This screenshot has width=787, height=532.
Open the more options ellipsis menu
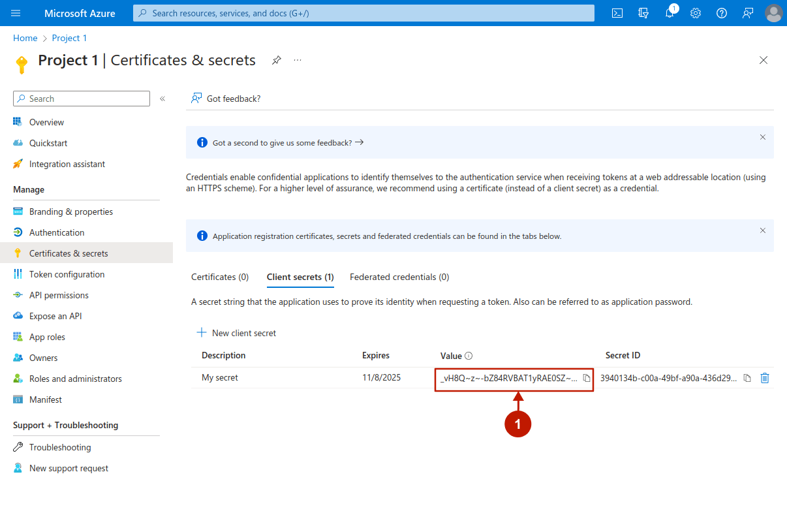click(298, 60)
